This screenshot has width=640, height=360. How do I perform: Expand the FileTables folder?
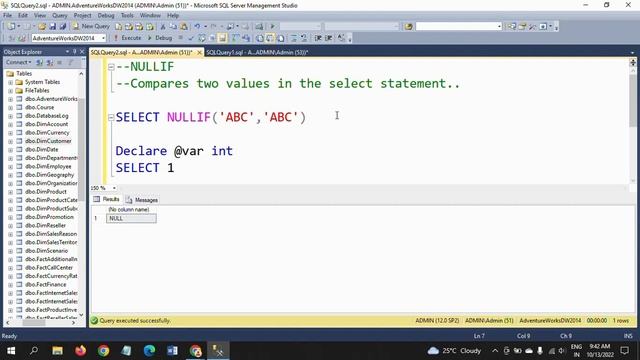tap(10, 91)
